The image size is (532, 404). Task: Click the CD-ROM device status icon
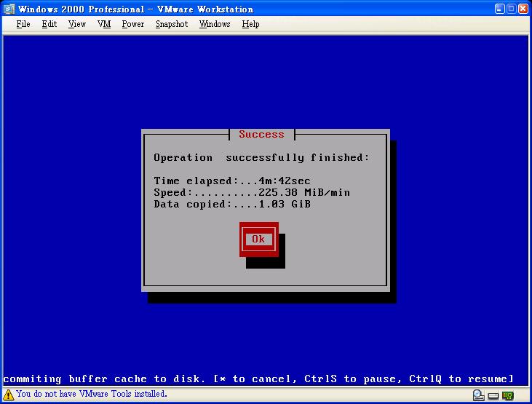[x=478, y=395]
